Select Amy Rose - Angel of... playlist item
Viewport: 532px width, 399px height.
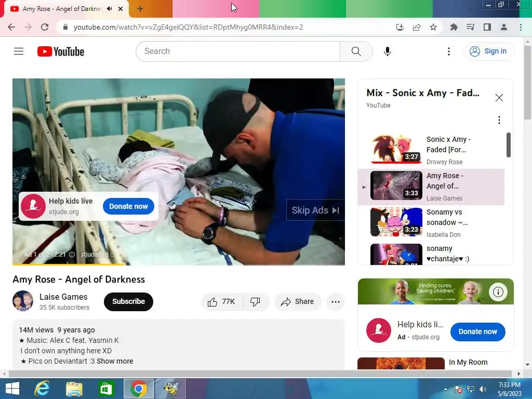pyautogui.click(x=431, y=187)
